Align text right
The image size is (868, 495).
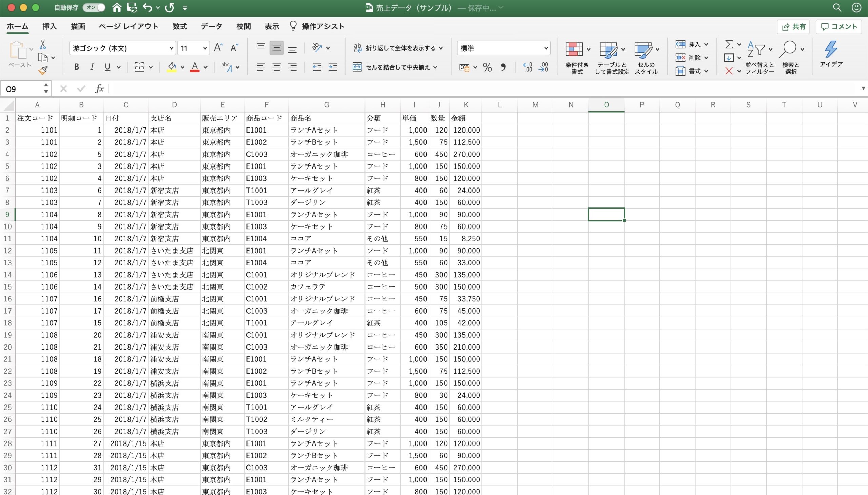(x=292, y=67)
